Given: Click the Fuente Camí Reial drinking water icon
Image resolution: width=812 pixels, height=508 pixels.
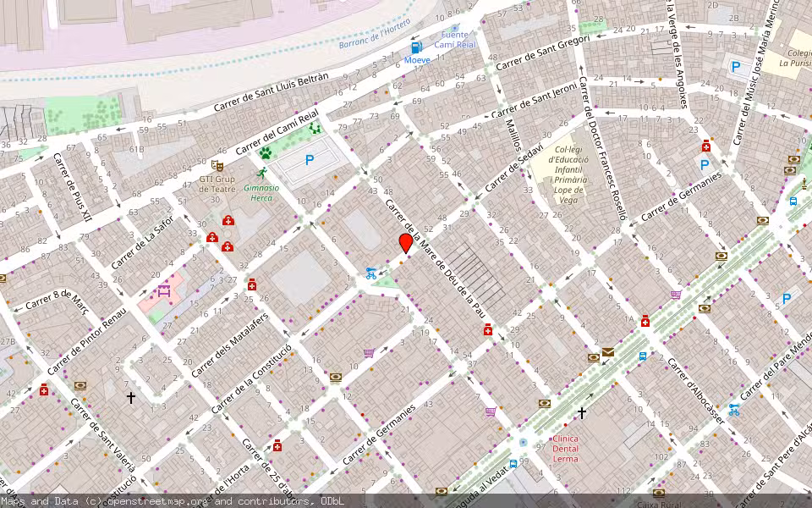Looking at the screenshot, I should [455, 27].
